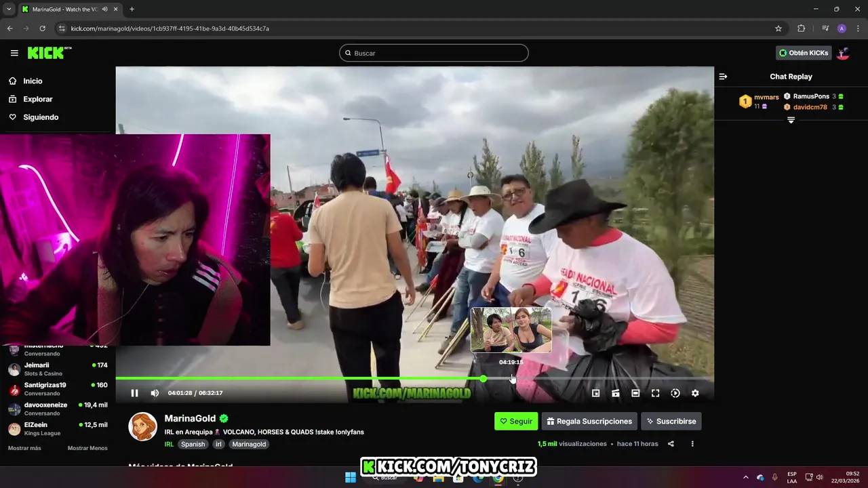The width and height of the screenshot is (868, 488).
Task: Go to the Kick home logo
Action: pos(49,53)
